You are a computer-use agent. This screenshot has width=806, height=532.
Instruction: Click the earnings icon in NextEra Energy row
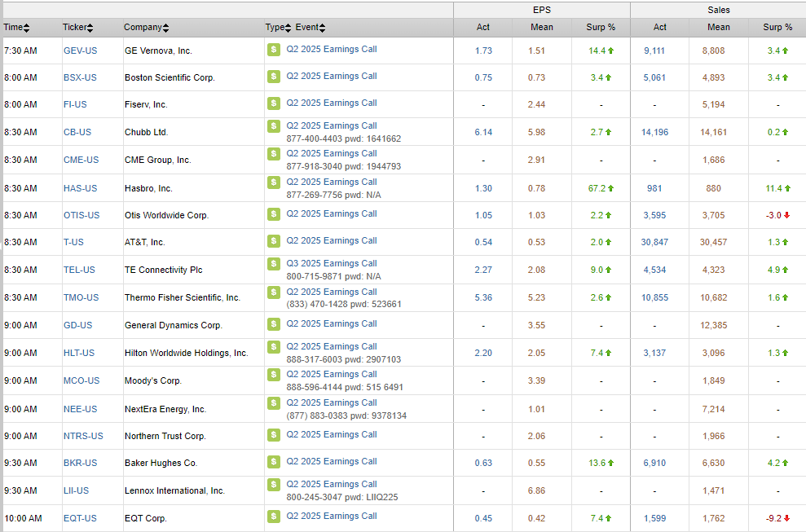click(x=274, y=403)
